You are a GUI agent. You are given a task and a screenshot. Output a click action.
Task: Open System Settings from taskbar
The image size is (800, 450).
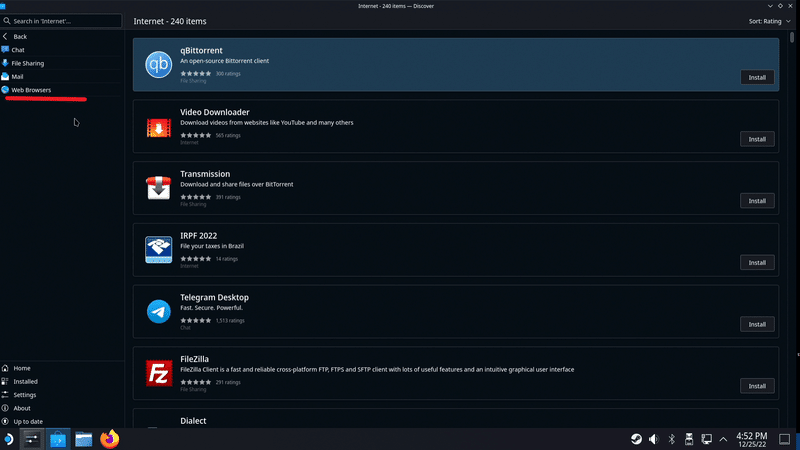pos(32,439)
